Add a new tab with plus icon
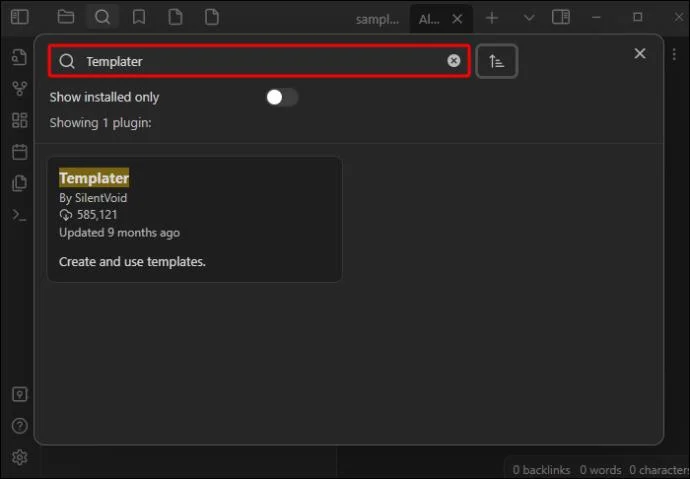The height and width of the screenshot is (479, 690). (x=492, y=18)
